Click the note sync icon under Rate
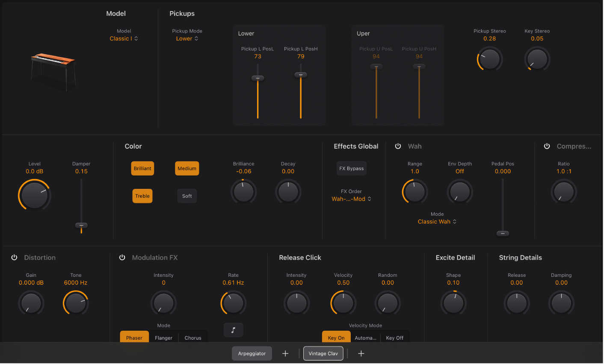 pos(233,330)
